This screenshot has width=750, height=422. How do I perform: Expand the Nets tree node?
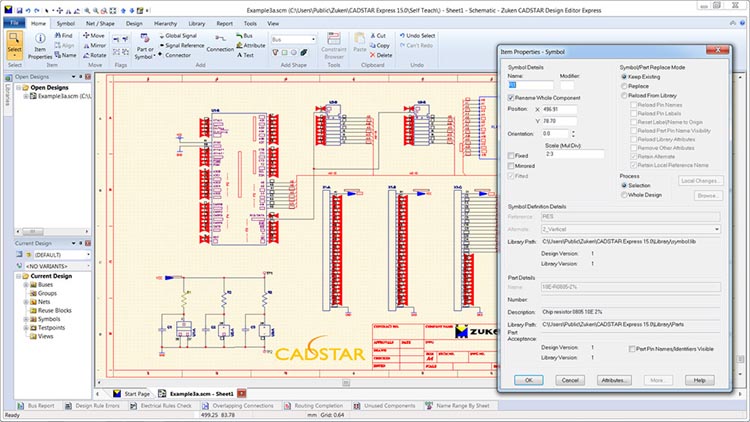26,302
